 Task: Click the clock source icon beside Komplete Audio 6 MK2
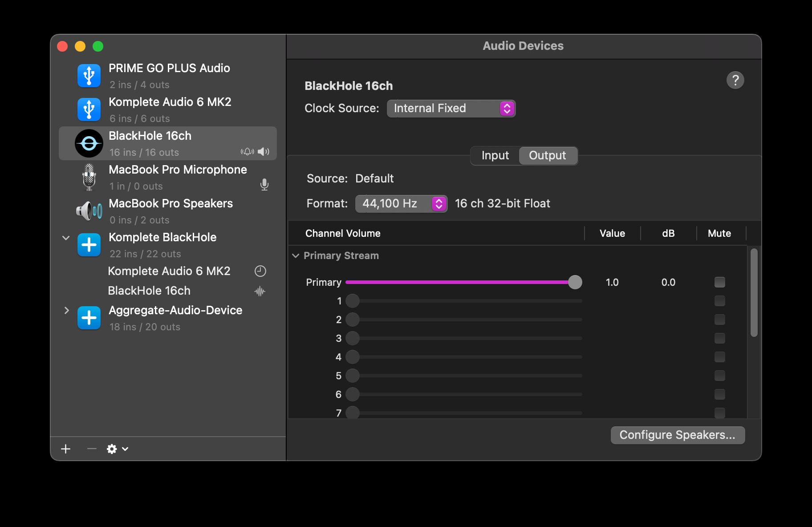[x=260, y=271]
